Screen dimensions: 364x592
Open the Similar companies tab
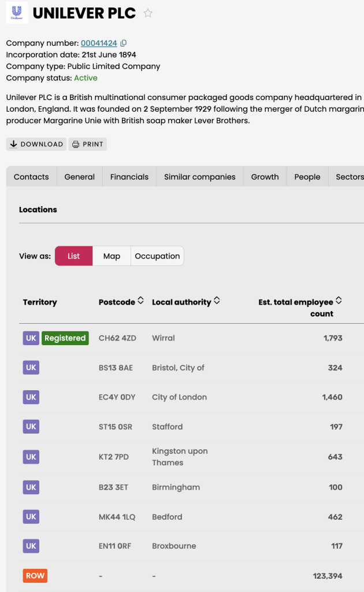click(199, 177)
